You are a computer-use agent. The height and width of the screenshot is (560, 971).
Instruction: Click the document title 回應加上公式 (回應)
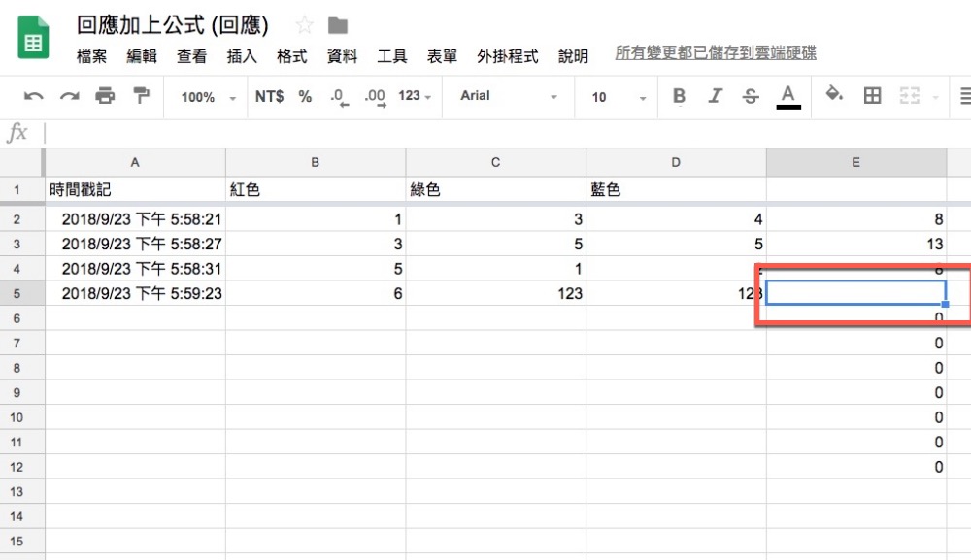[172, 25]
